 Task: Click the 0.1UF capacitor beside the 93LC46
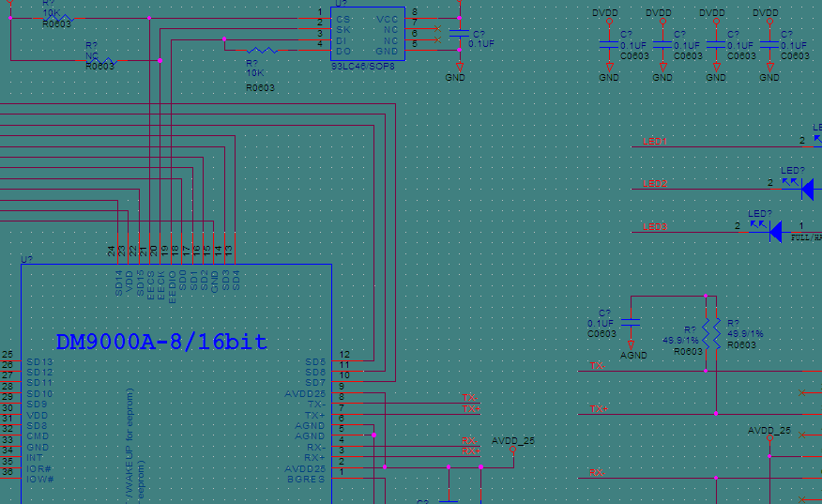pos(459,34)
